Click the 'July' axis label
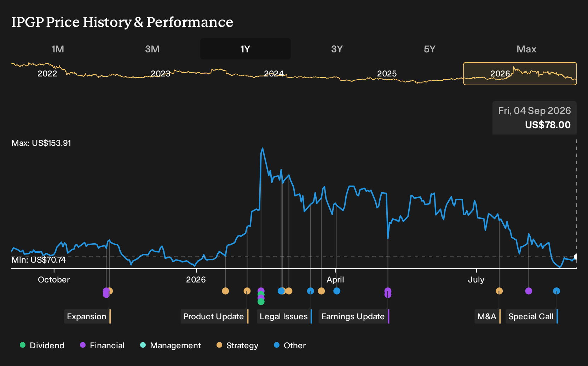The image size is (588, 366). pos(476,280)
